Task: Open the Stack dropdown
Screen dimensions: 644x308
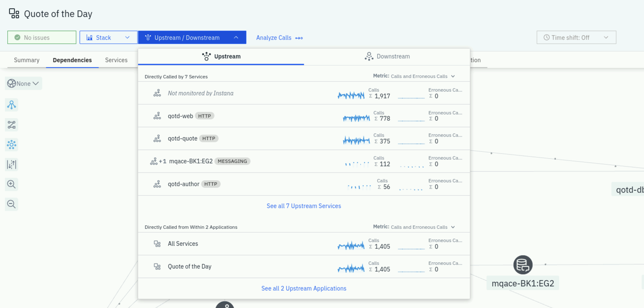Action: [108, 37]
